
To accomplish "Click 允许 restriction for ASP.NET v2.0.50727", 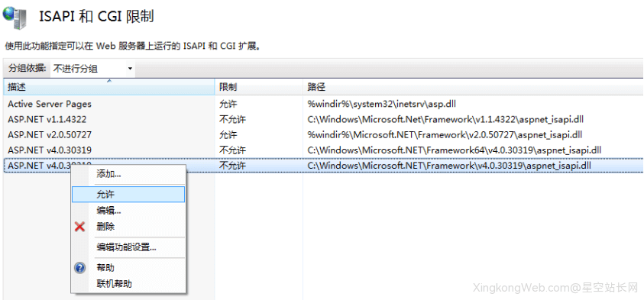I will coord(228,134).
